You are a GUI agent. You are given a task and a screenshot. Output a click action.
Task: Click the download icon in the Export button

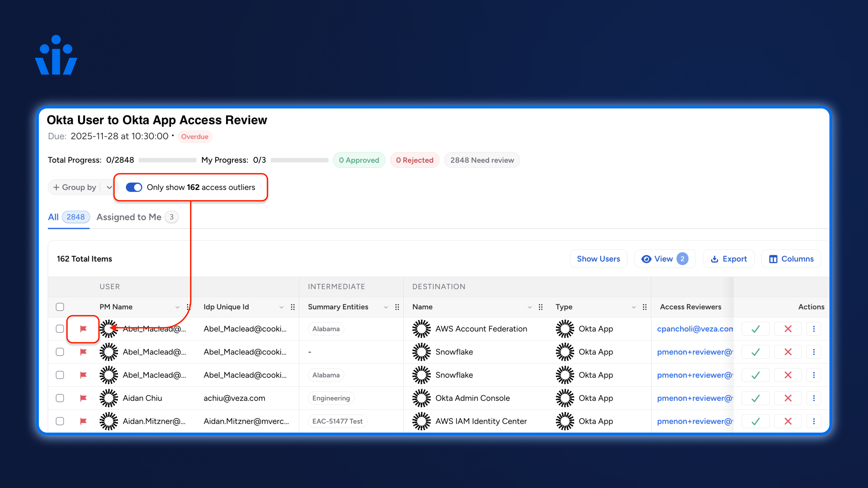714,259
